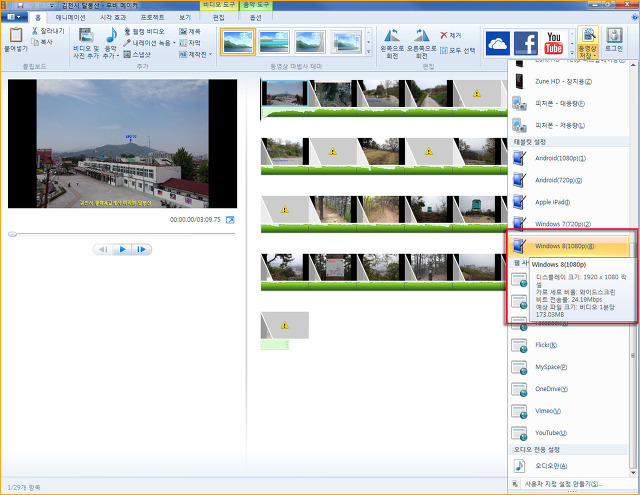This screenshot has height=495, width=640.
Task: Choose Apple iPad save setting
Action: click(568, 202)
